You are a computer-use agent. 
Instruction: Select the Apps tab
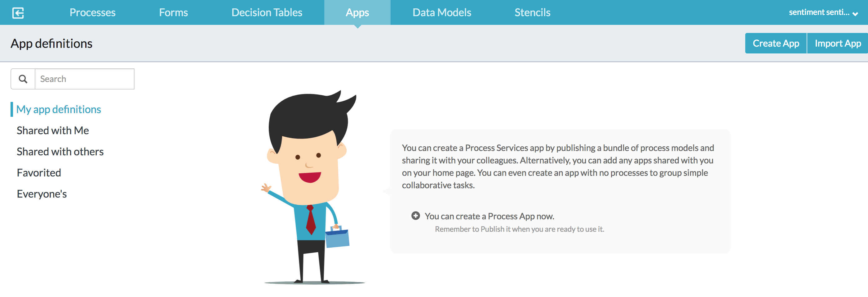pos(357,12)
